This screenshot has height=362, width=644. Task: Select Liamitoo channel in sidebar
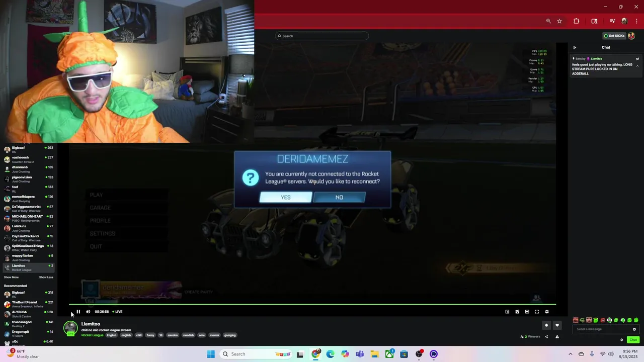click(28, 267)
